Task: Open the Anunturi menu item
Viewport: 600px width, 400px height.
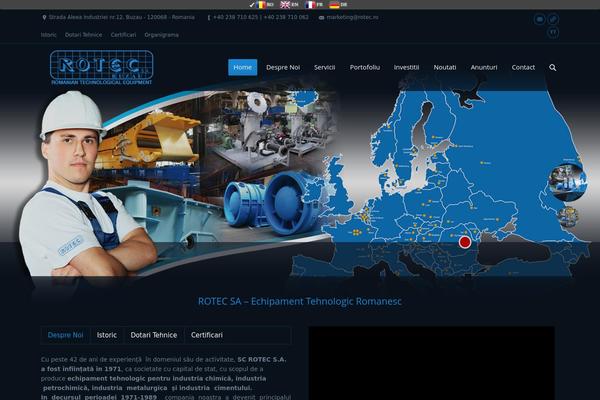Action: (x=484, y=67)
